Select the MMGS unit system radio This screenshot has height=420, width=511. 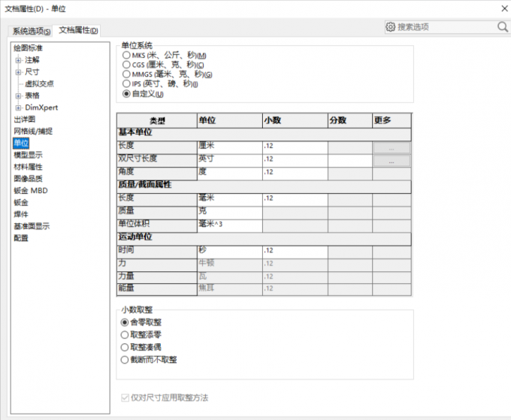tap(126, 74)
